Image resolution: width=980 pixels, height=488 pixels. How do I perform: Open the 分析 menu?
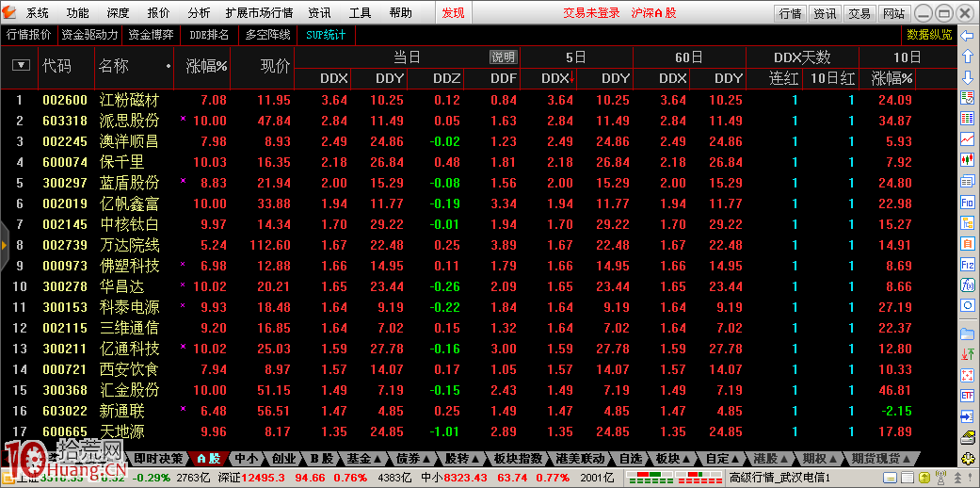tap(199, 12)
